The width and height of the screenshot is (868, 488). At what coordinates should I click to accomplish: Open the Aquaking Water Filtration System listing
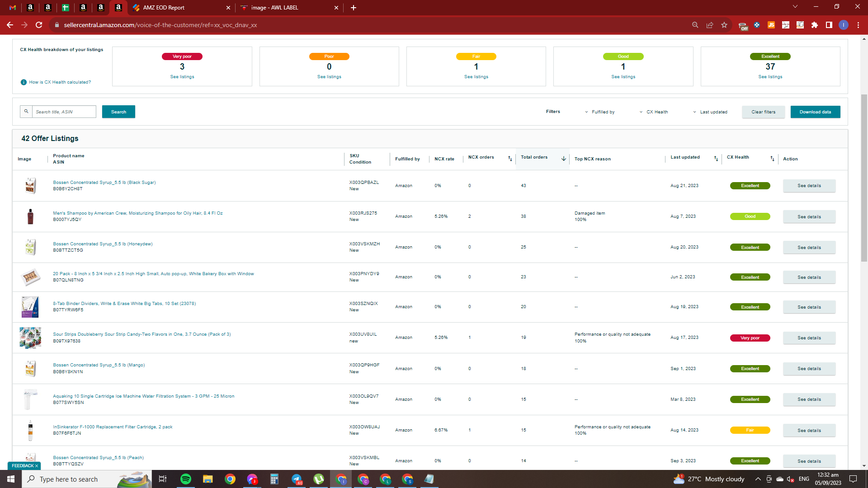(144, 396)
